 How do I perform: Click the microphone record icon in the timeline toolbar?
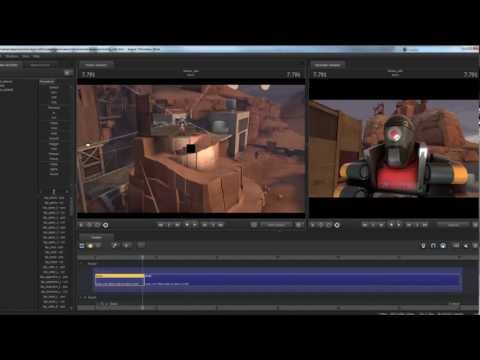[423, 246]
